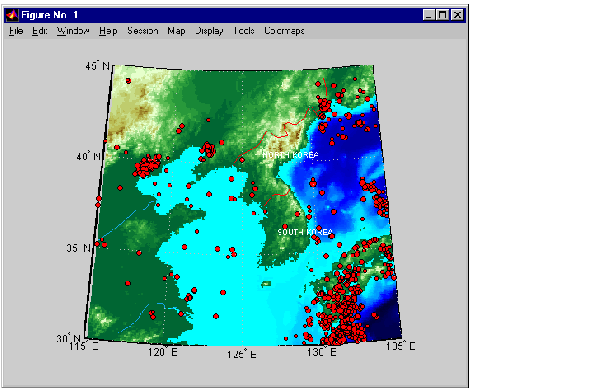Open the File menu
The image size is (598, 391).
pyautogui.click(x=16, y=31)
